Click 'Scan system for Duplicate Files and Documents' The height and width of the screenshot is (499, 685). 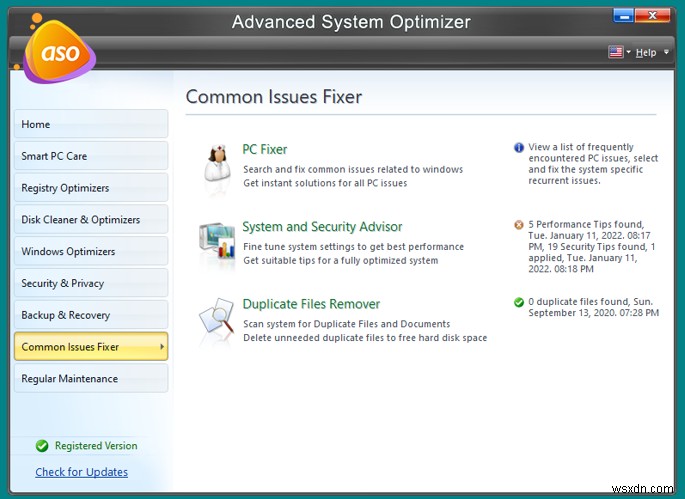click(346, 324)
